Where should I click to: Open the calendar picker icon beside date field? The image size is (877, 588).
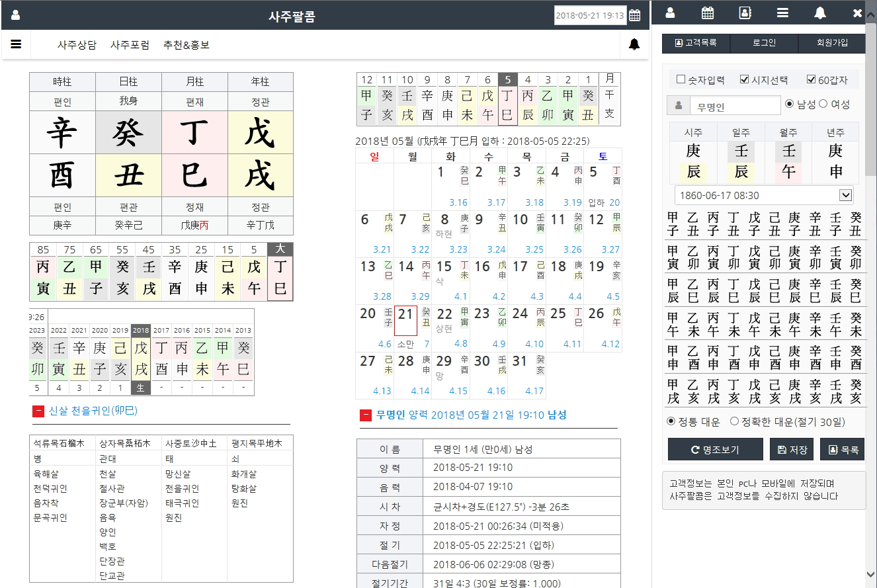pos(634,15)
